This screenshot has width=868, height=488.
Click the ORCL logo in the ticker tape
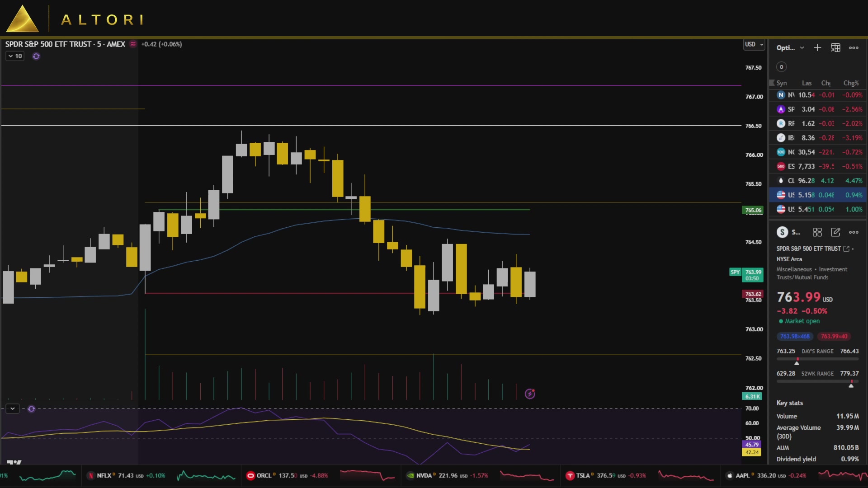coord(250,475)
